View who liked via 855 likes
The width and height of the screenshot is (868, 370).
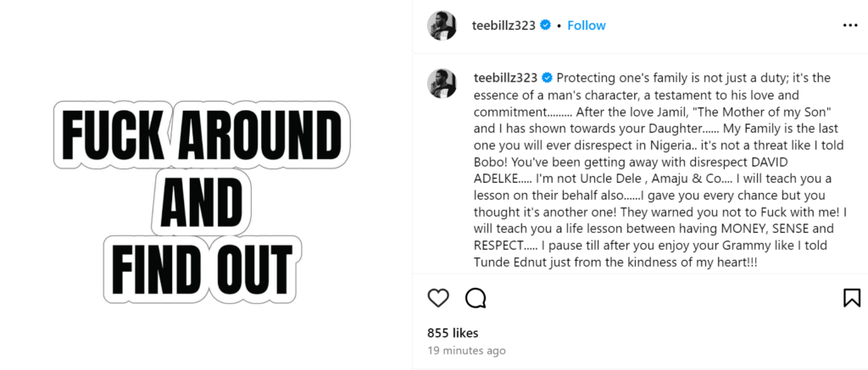click(x=453, y=333)
